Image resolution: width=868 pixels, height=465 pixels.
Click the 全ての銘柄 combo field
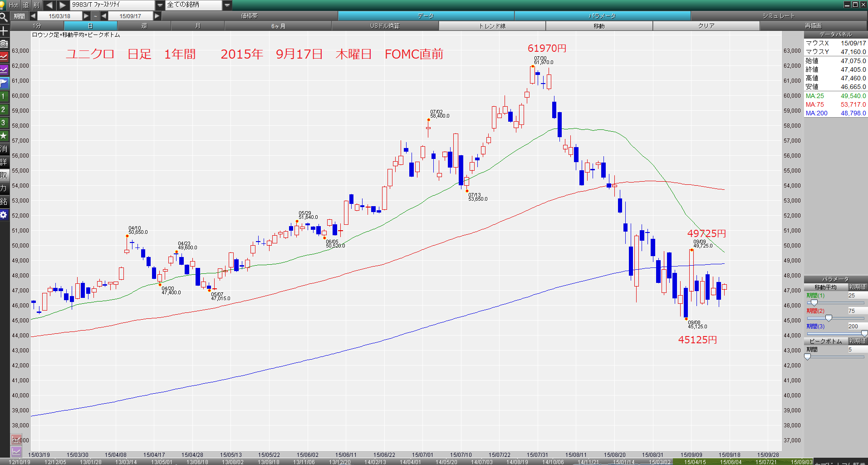click(x=194, y=5)
